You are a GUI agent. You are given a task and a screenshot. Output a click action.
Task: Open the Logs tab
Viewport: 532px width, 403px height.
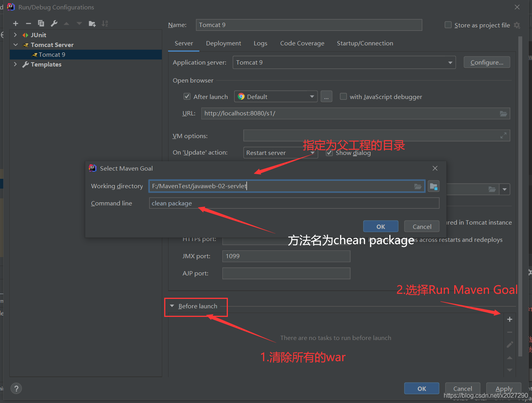tap(260, 43)
